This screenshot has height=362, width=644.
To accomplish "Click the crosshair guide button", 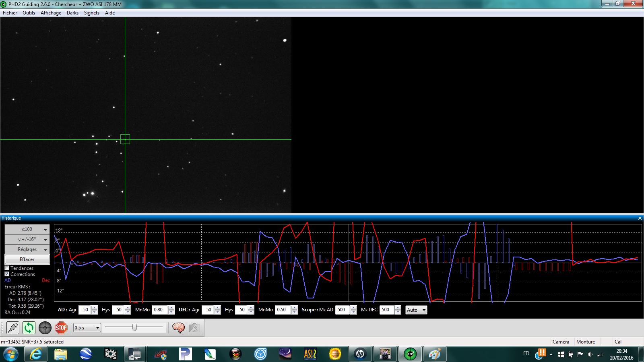I will (45, 328).
